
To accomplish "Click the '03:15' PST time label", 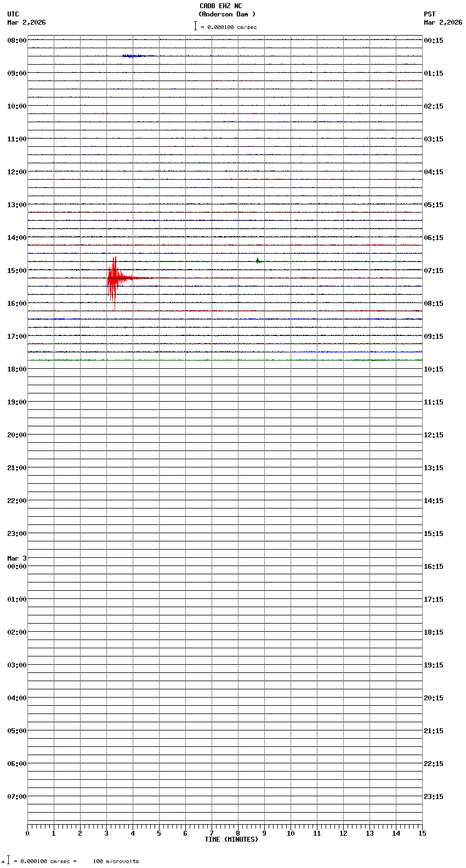I will point(434,139).
